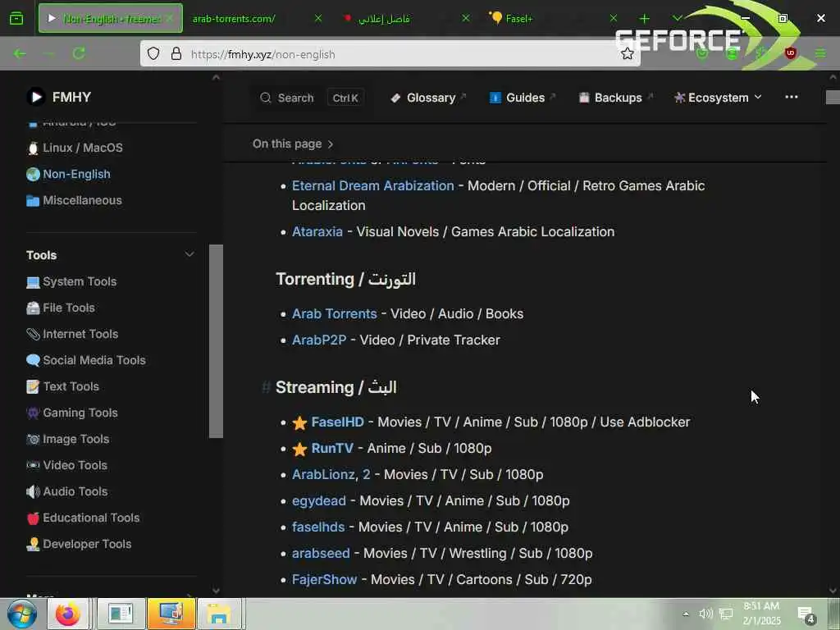Open ArabLionz mirror 2 link
840x630 pixels.
pos(367,474)
